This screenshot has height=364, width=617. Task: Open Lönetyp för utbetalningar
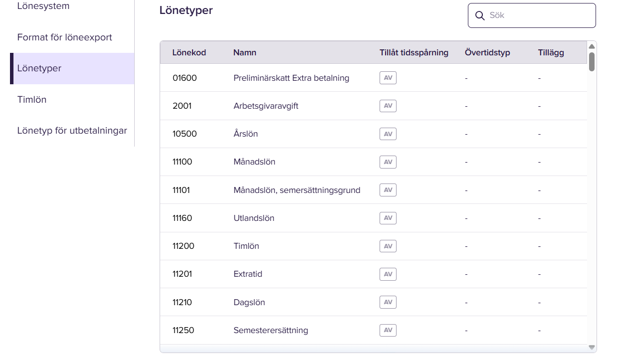tap(72, 131)
